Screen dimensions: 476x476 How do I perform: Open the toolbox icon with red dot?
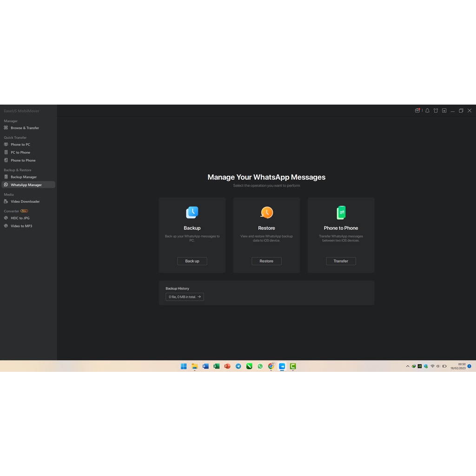click(417, 111)
